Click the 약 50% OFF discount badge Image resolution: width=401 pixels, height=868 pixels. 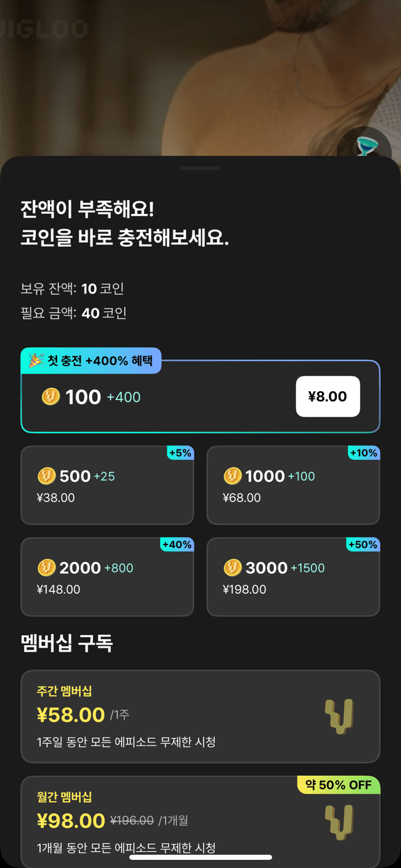click(338, 785)
